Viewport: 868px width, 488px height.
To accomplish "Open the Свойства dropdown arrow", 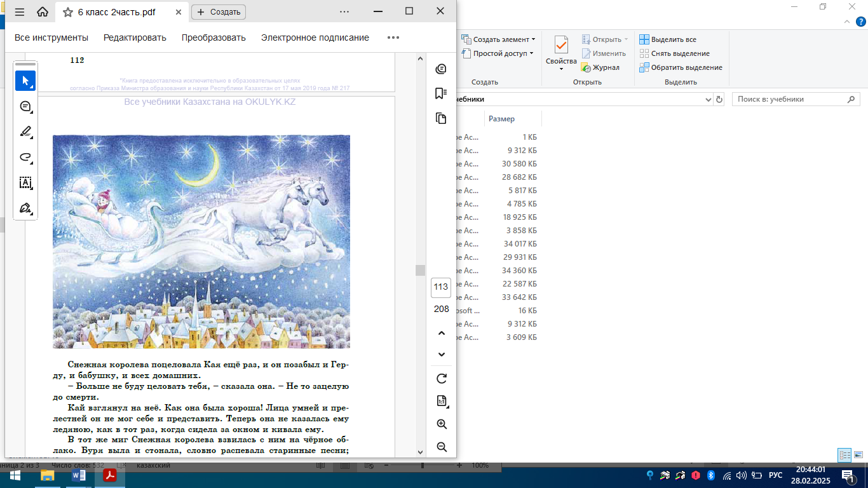I will (x=561, y=69).
